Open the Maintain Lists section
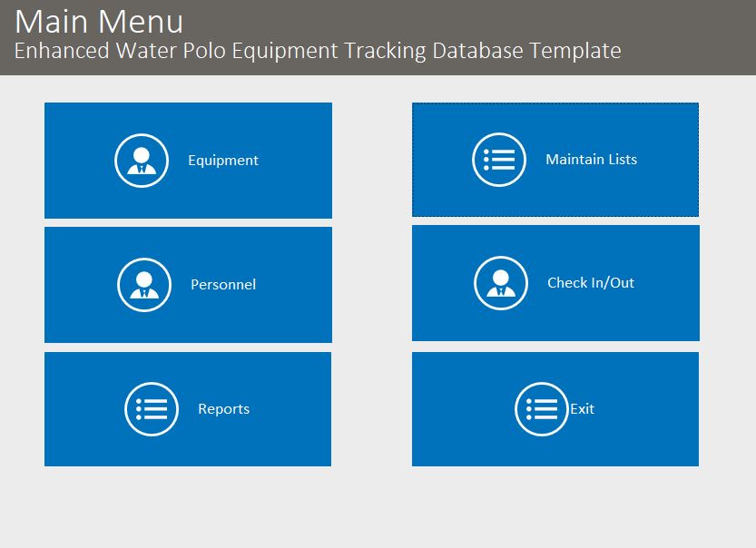Image resolution: width=756 pixels, height=548 pixels. pyautogui.click(x=555, y=160)
